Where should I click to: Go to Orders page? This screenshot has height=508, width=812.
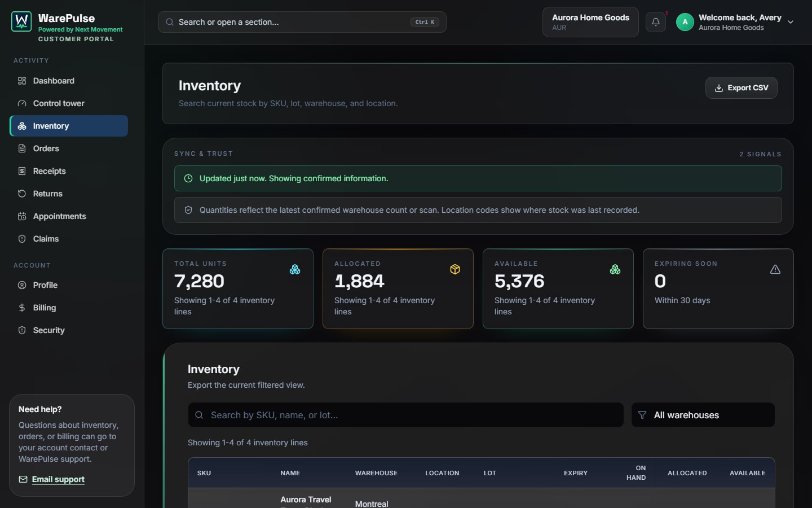click(69, 148)
